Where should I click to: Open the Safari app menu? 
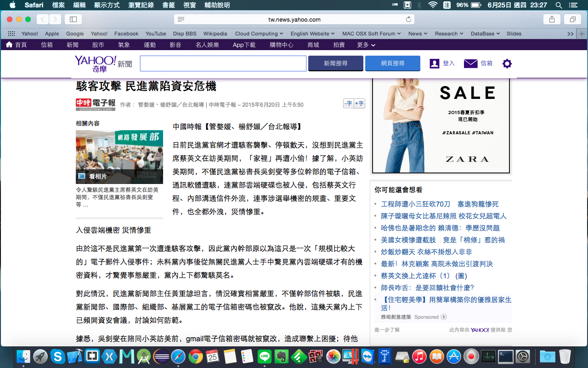[34, 5]
